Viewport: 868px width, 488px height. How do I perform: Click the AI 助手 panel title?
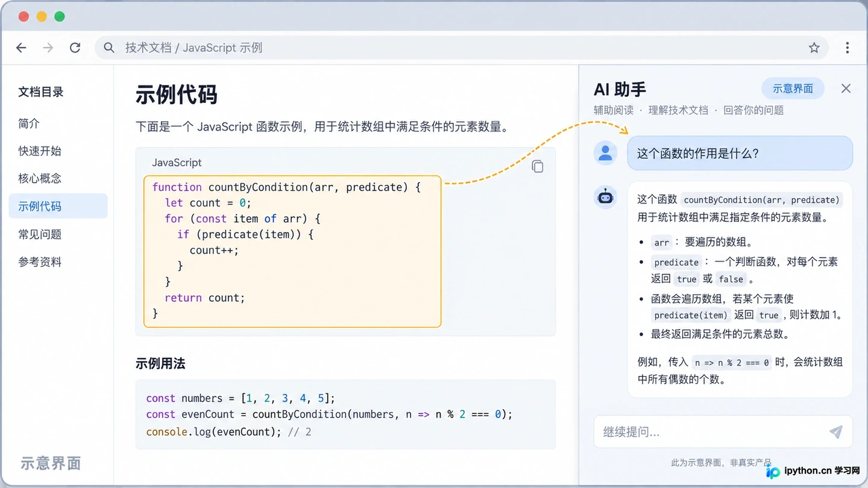tap(620, 90)
